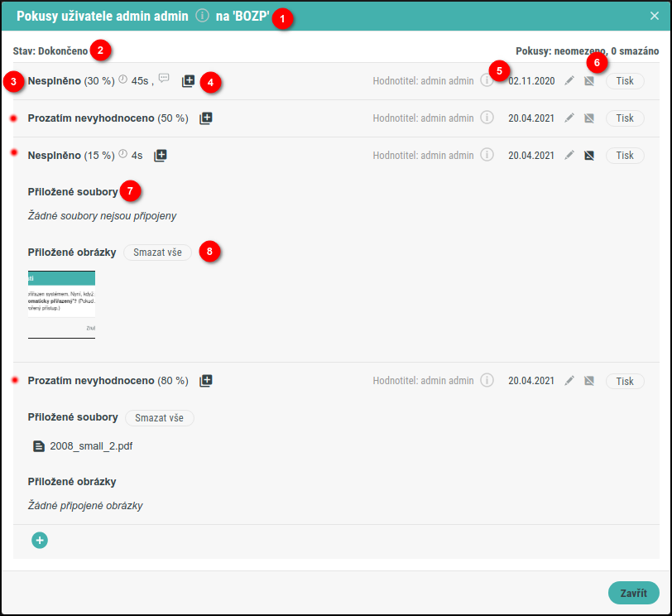Screen dimensions: 672x616
Task: Click the info icon next to user admin admin
Action: pos(202,16)
